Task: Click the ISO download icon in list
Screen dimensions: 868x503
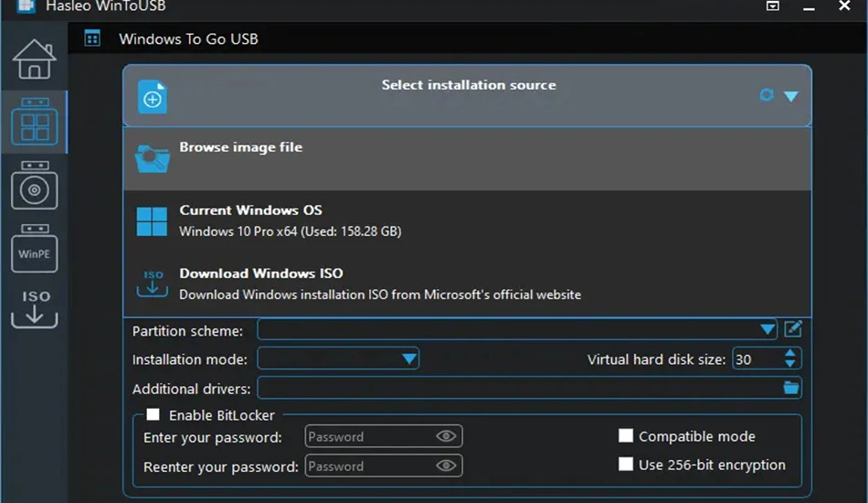Action: click(x=153, y=284)
